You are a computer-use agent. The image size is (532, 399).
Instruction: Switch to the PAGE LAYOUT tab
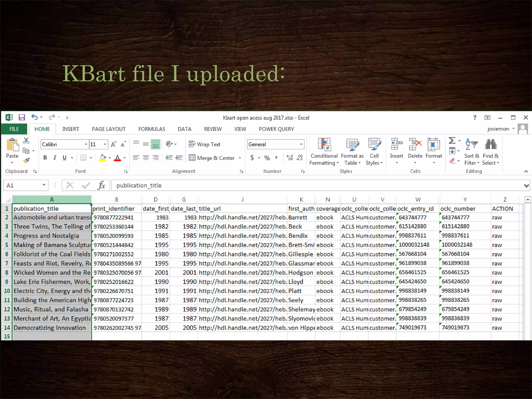(x=109, y=129)
